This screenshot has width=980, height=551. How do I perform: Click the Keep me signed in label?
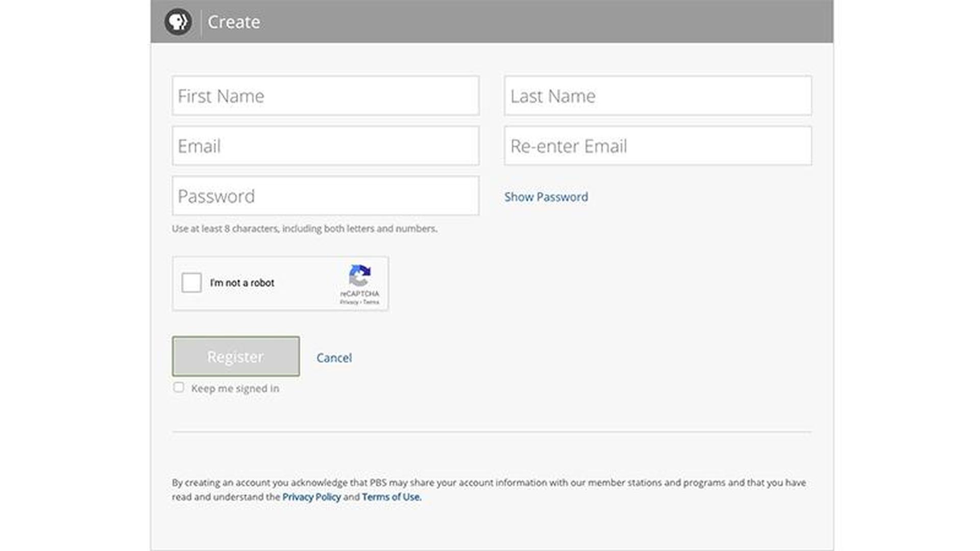[x=235, y=389]
